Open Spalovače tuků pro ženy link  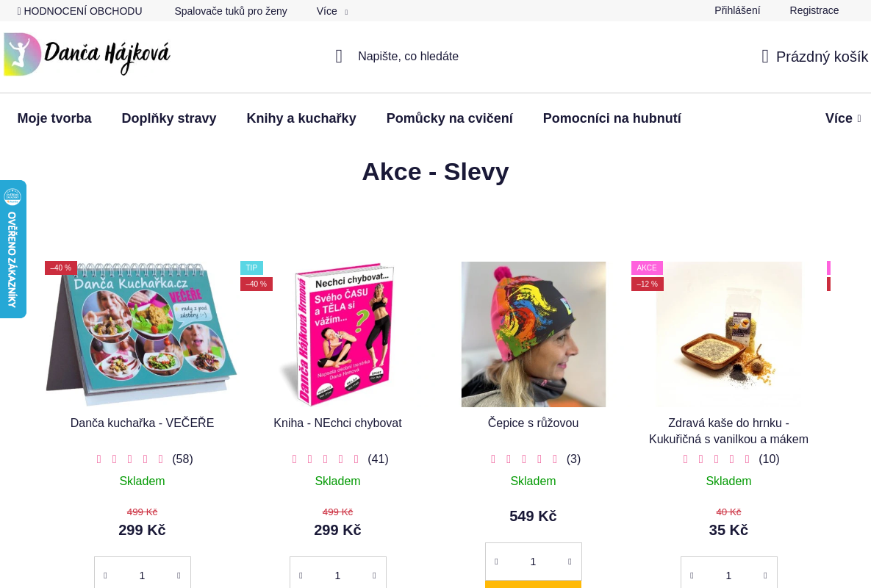[x=231, y=11]
